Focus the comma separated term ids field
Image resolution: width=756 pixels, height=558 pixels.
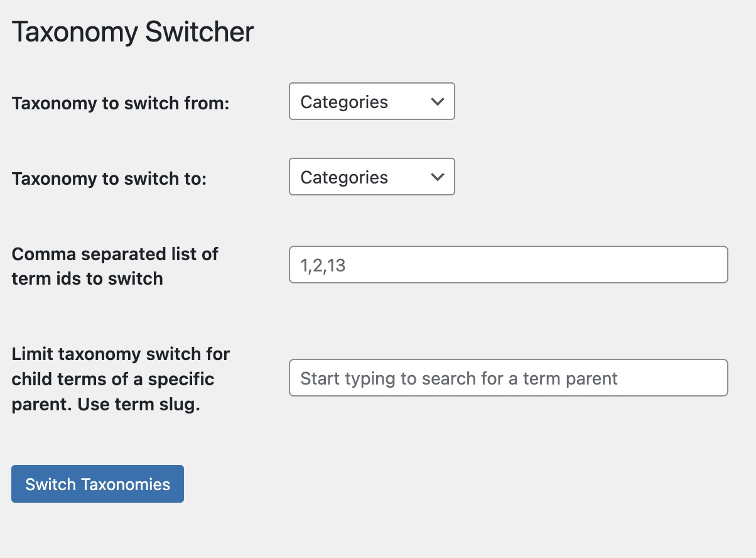point(507,265)
